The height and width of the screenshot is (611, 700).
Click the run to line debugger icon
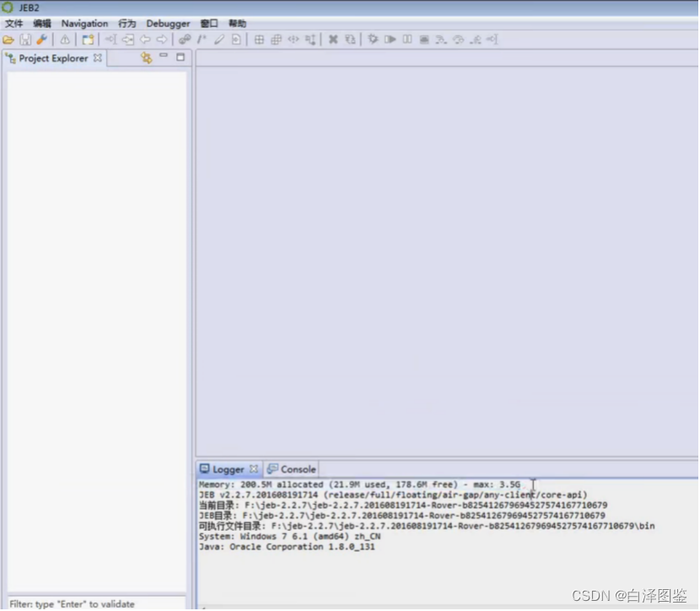[x=493, y=40]
